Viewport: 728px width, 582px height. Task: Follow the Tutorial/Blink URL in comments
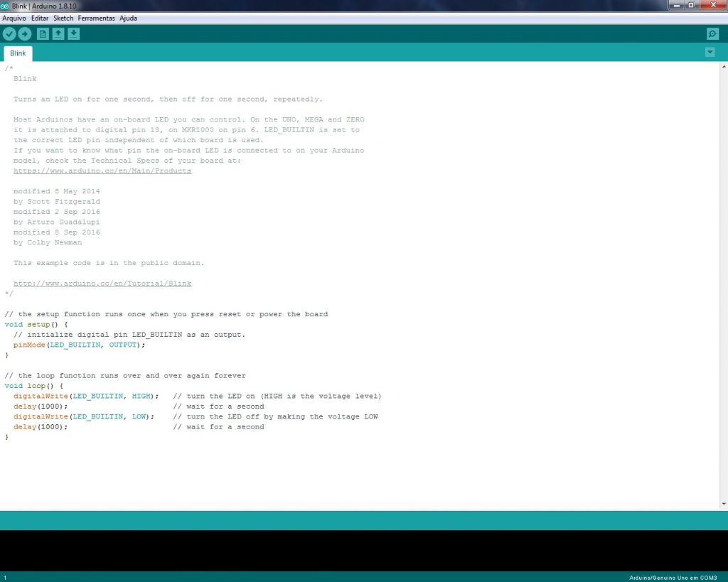102,284
